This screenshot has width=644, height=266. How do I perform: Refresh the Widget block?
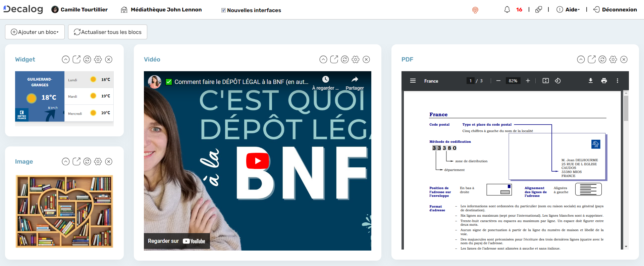tap(87, 59)
